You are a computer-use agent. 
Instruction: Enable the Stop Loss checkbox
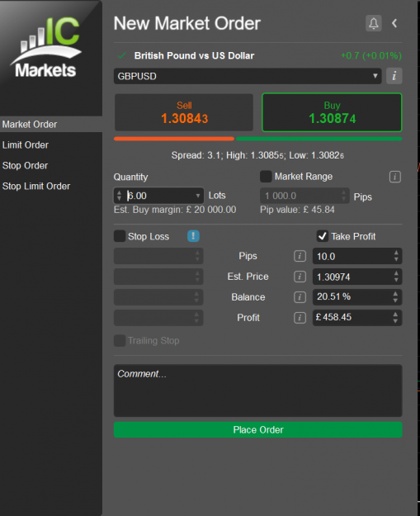click(120, 236)
